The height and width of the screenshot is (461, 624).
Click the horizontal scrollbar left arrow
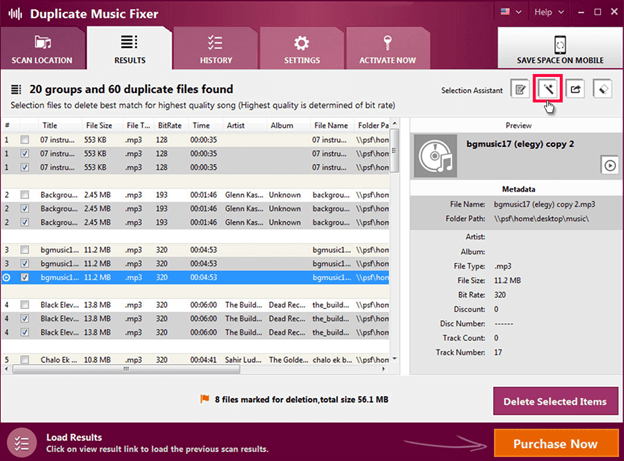coord(6,369)
